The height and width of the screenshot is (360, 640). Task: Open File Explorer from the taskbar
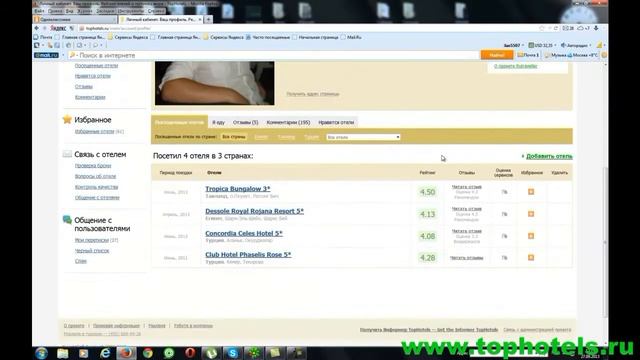point(62,353)
